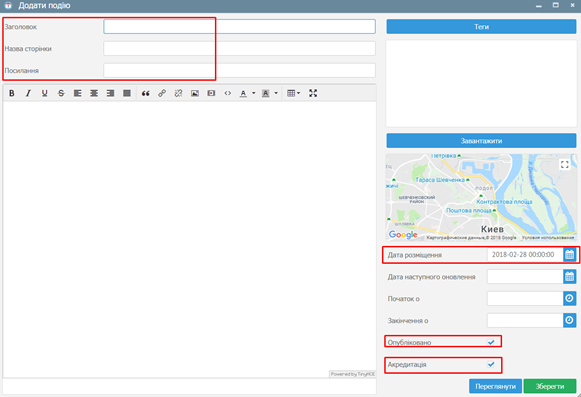Click the Powered by TinyMCE link
581x397 pixels.
(x=352, y=374)
